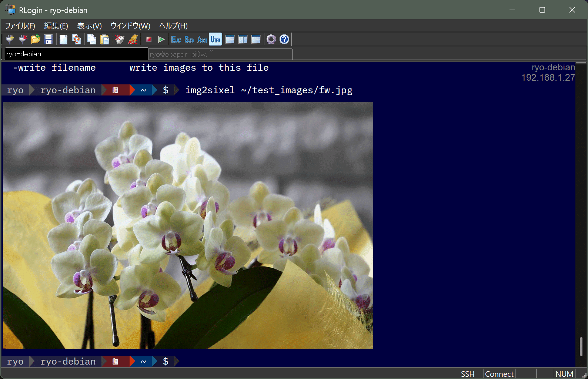Screen dimensions: 588x379
Task: Click the '-write filename' help text
Action: coord(54,67)
